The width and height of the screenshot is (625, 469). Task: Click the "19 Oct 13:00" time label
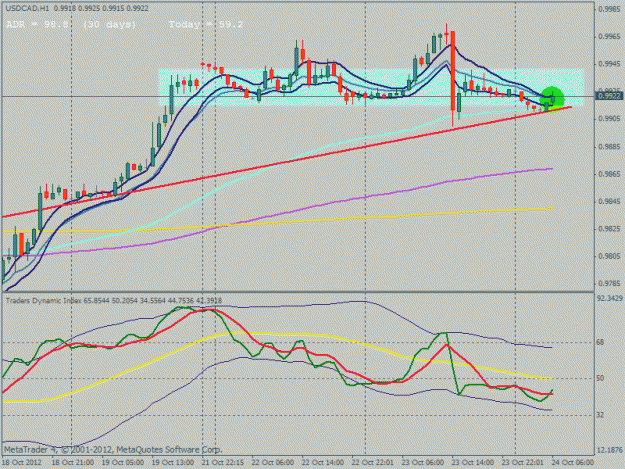(x=173, y=463)
